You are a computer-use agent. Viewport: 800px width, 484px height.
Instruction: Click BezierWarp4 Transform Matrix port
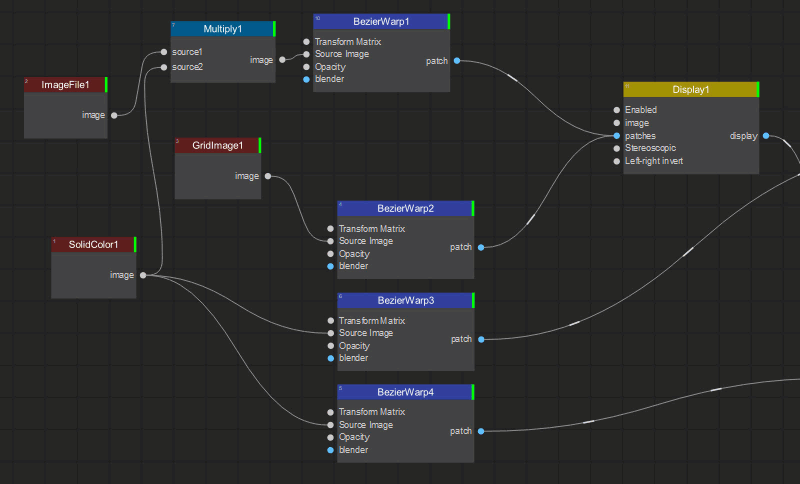(x=331, y=412)
